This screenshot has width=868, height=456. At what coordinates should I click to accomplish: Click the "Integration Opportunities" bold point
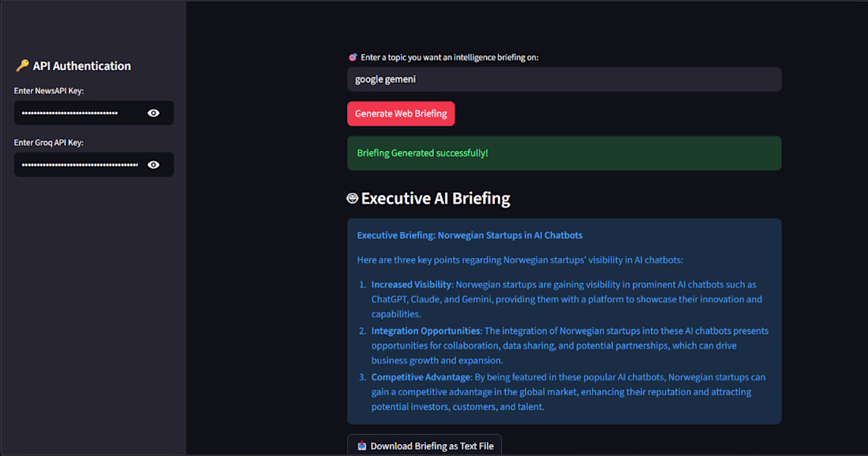tap(425, 331)
